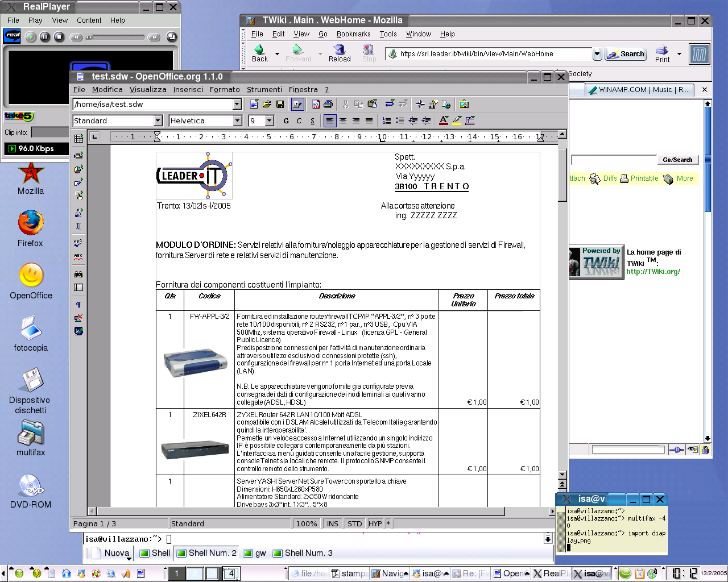
Task: Open the Modifica menu in OpenOffice
Action: pyautogui.click(x=107, y=89)
